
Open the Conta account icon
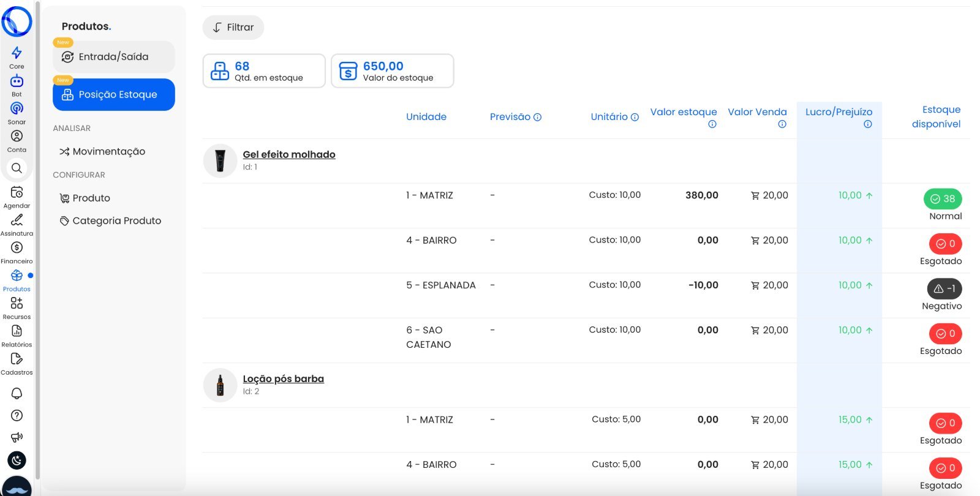point(17,141)
